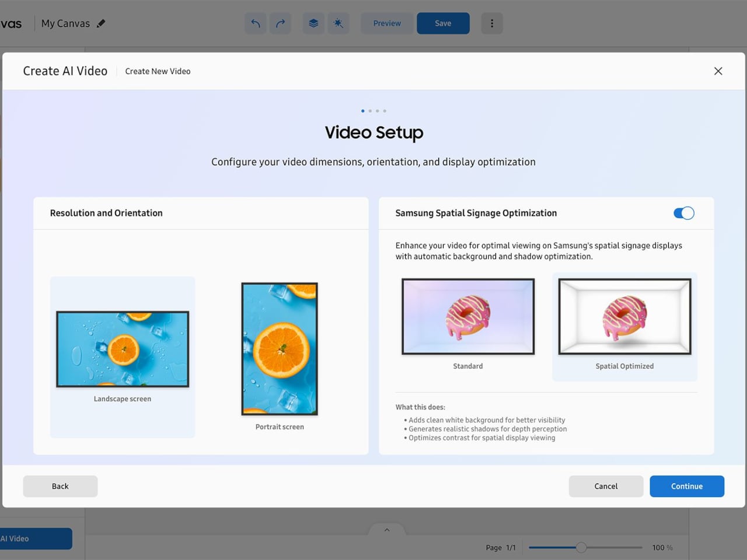747x560 pixels.
Task: Click the Preview button in toolbar
Action: pos(387,23)
